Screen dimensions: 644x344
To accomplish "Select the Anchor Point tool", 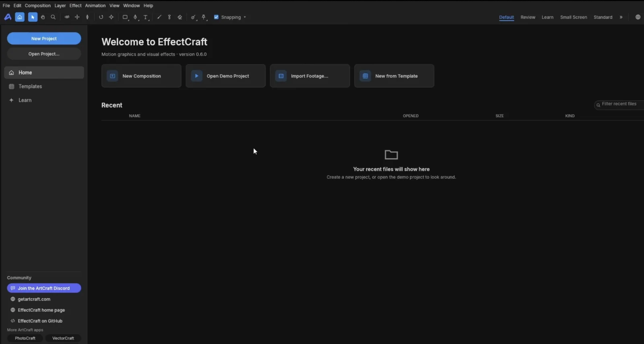I will (x=111, y=17).
